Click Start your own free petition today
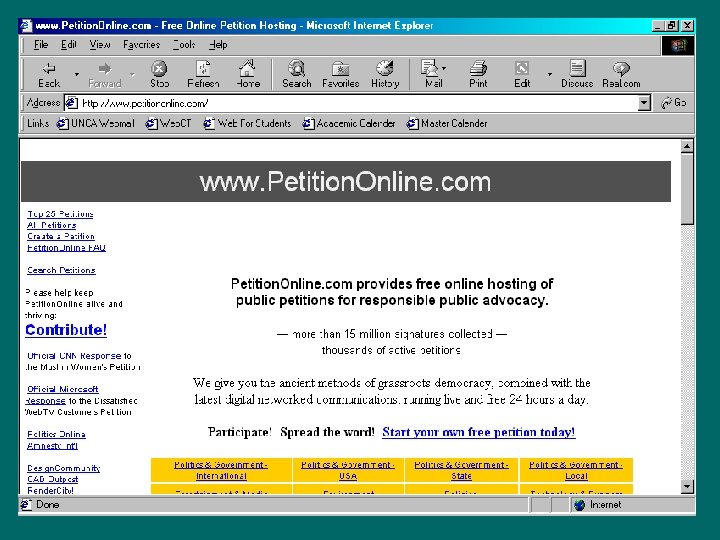Image resolution: width=720 pixels, height=540 pixels. click(478, 432)
